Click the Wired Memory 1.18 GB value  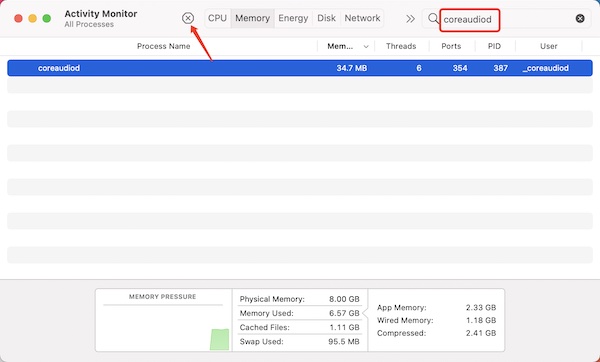pyautogui.click(x=481, y=320)
